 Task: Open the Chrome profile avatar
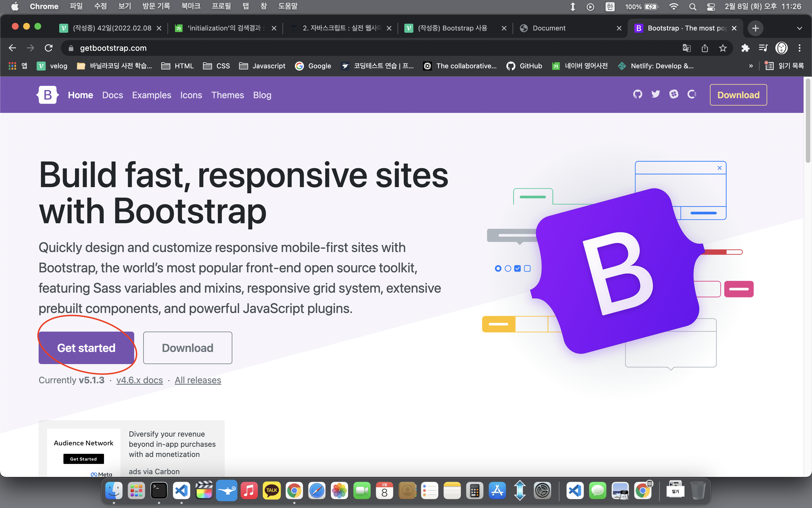click(782, 48)
